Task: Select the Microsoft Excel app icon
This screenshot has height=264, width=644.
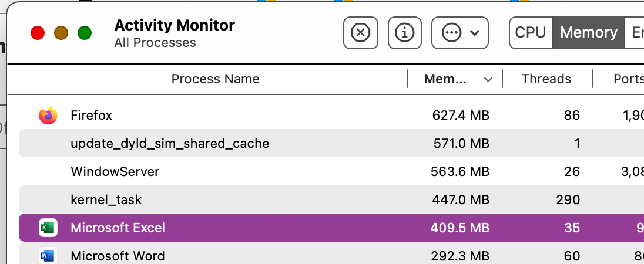Action: (x=48, y=228)
